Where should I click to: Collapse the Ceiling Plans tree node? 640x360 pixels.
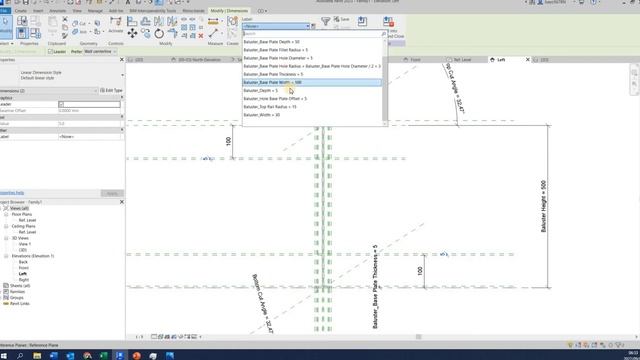click(x=6, y=226)
